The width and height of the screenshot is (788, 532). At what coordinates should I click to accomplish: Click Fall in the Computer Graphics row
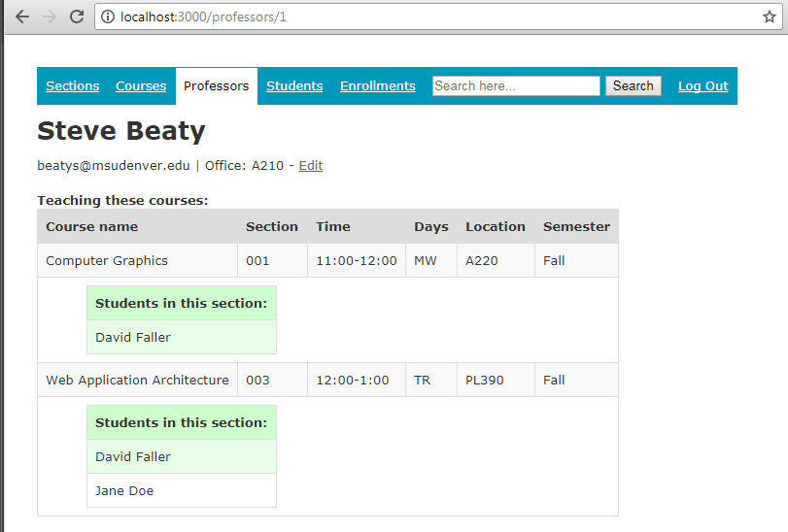[x=576, y=260]
